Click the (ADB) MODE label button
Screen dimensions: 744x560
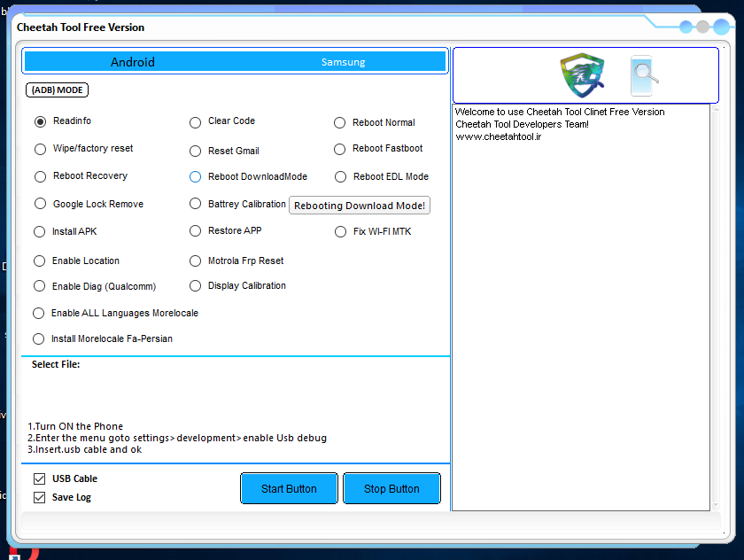pos(57,90)
